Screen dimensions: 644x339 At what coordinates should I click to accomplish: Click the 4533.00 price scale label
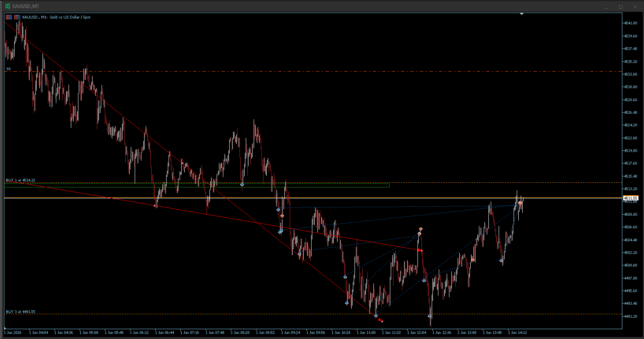631,74
